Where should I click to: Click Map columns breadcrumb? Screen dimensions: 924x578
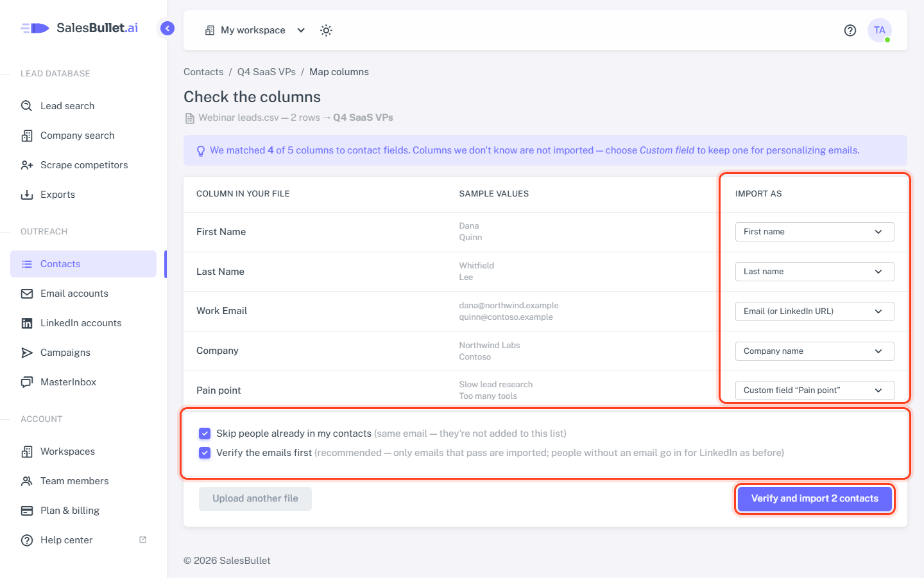(x=339, y=72)
